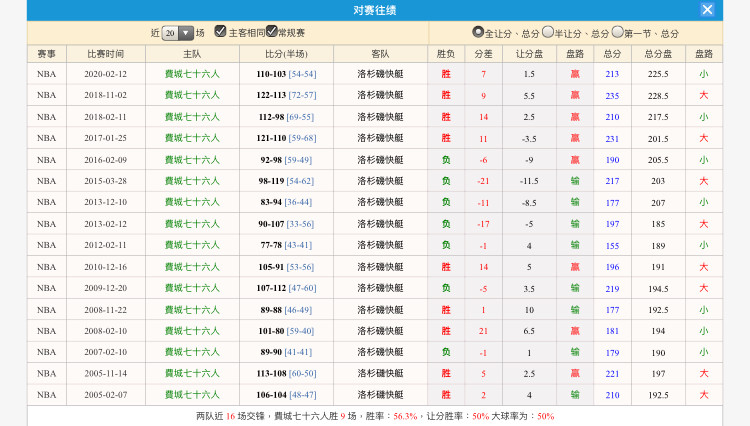The height and width of the screenshot is (426, 750).
Task: Click away team in the 2018-02-11 row
Action: [x=380, y=117]
